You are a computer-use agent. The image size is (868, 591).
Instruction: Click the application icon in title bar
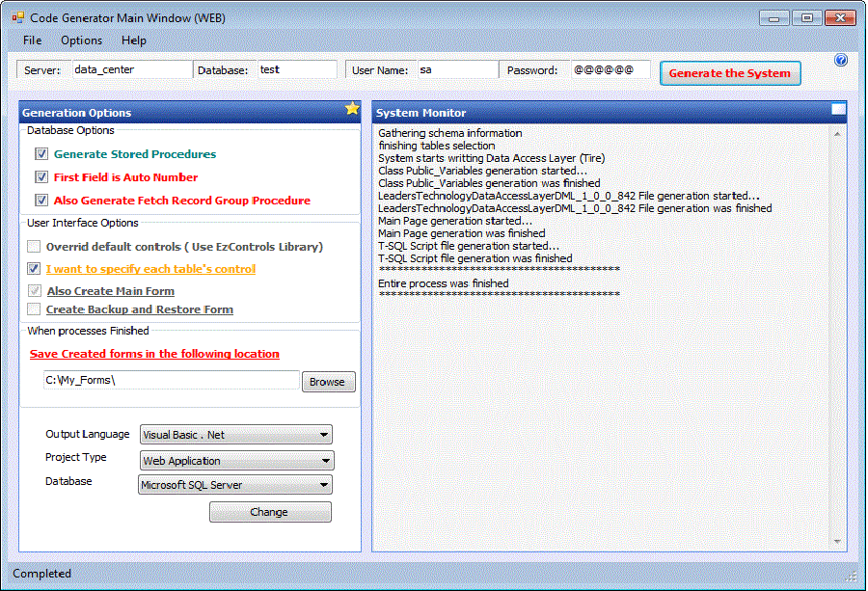(16, 17)
